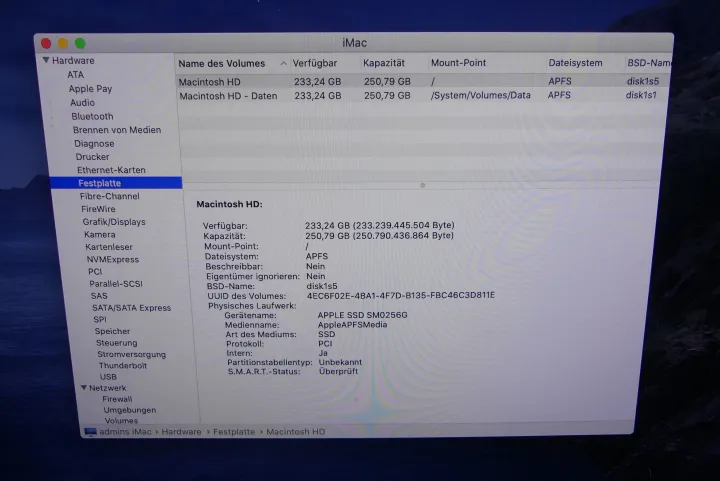720x481 pixels.
Task: Select the Macintosh HD - Daten row
Action: (x=422, y=95)
